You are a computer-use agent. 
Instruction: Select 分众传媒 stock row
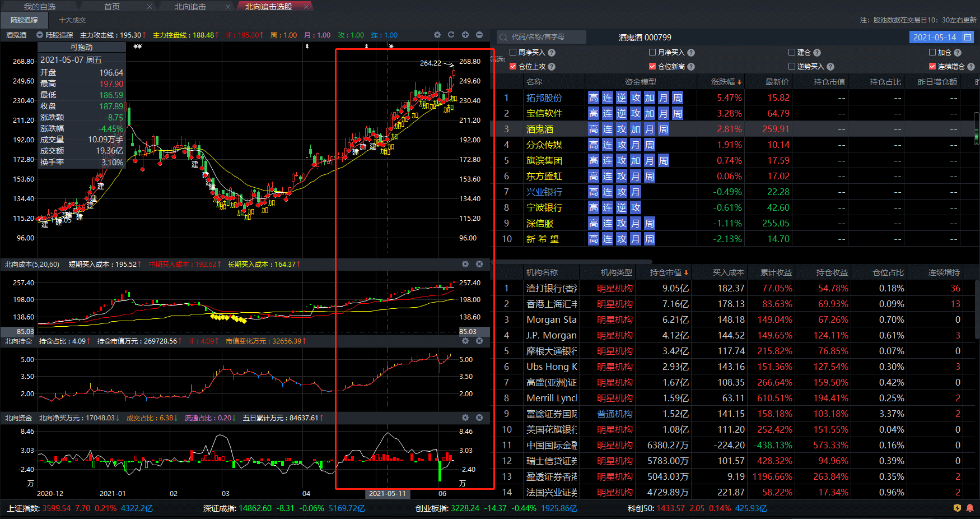click(734, 145)
